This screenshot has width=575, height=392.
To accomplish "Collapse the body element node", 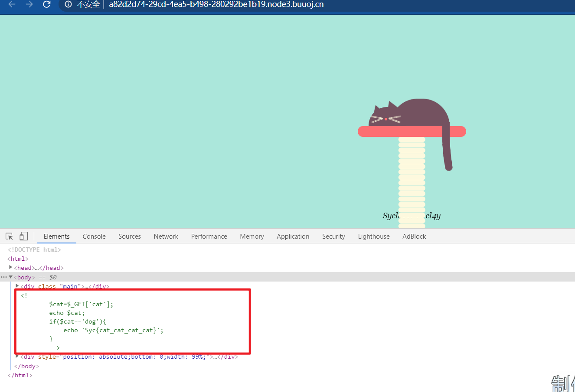I will [x=10, y=277].
